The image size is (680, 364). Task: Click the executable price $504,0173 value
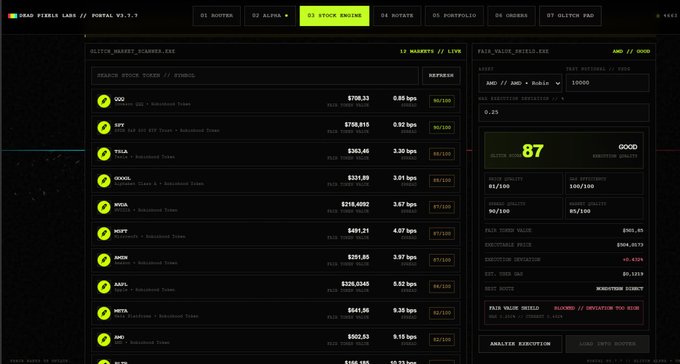pos(630,245)
